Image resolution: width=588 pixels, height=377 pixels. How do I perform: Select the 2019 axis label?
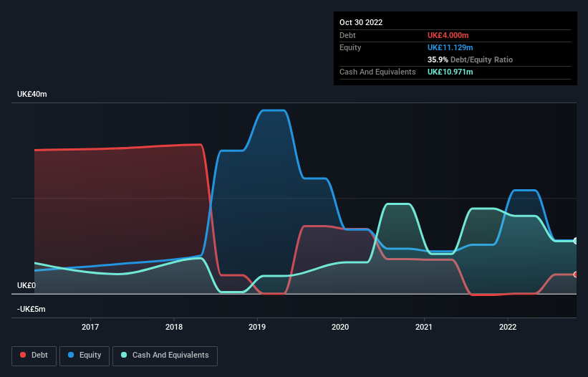tap(257, 327)
